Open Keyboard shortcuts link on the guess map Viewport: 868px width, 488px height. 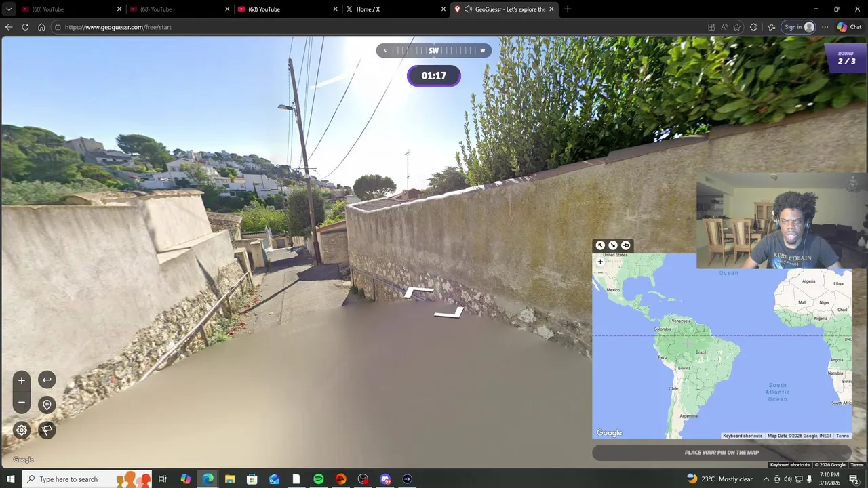coord(743,436)
